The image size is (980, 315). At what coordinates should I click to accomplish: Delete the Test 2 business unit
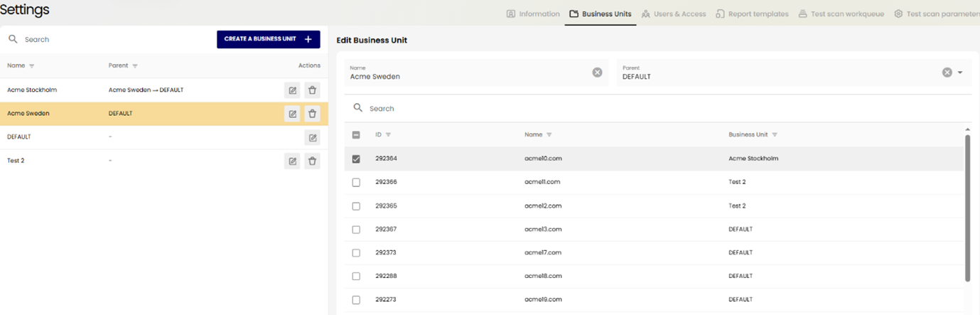[x=312, y=161]
